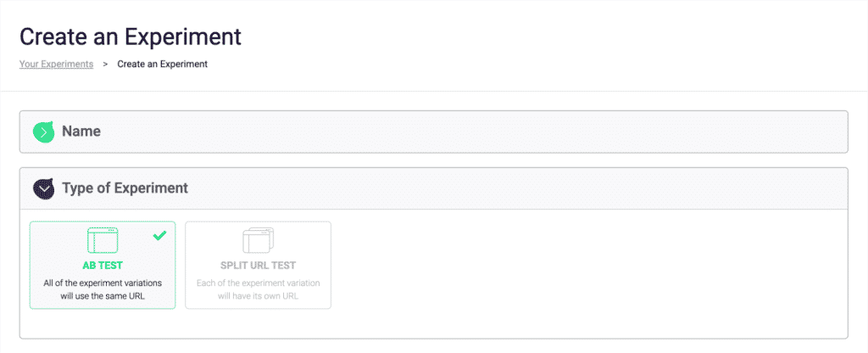Screen dimensions: 868x353
Task: Click the Create an Experiment page heading
Action: [x=131, y=36]
